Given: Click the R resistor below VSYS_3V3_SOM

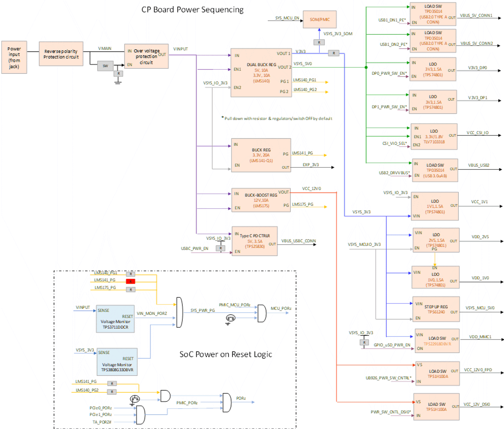Looking at the screenshot, I should tap(319, 42).
